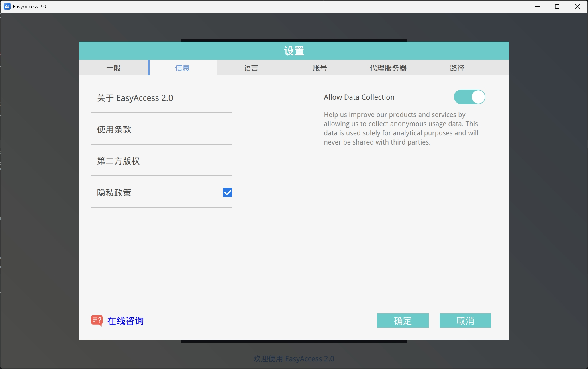Go to the 账号 tab

point(320,68)
